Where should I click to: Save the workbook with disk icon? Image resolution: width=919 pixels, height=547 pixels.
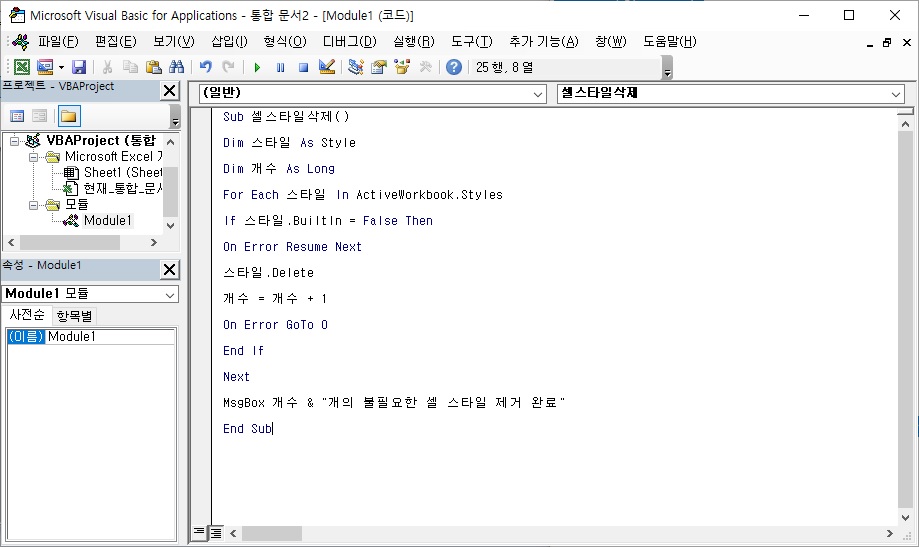(x=79, y=67)
